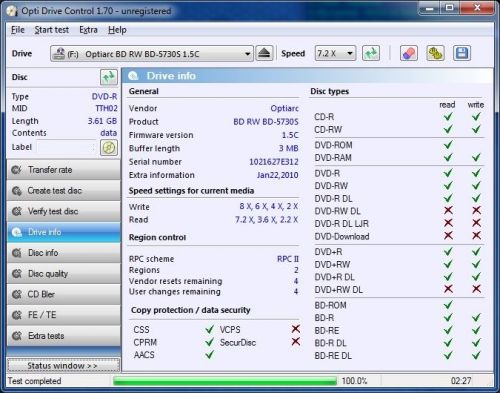This screenshot has width=500, height=393.
Task: Click the disc Label input field
Action: [x=66, y=147]
